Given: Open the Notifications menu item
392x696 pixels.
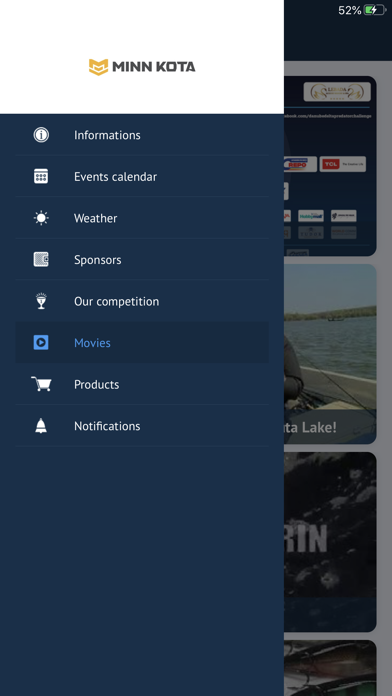Looking at the screenshot, I should pos(142,426).
